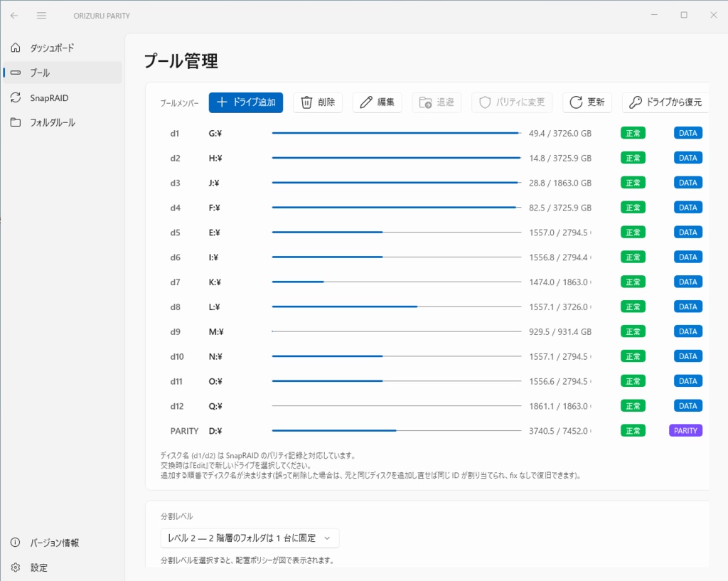Click ドライブから復元 button
This screenshot has width=728, height=581.
pyautogui.click(x=665, y=102)
